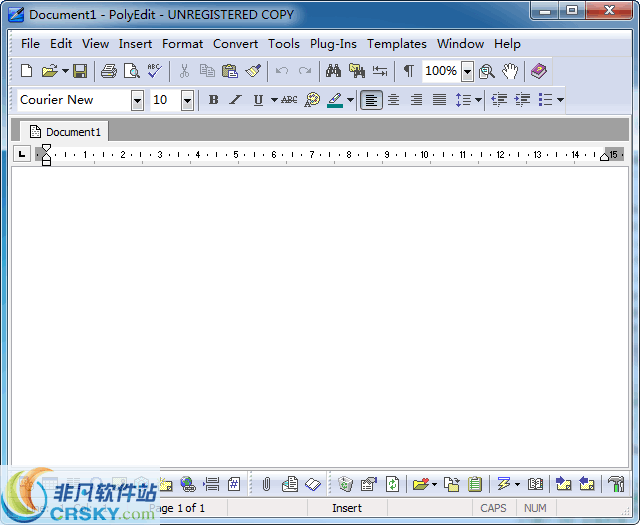Toggle italic formatting
Screen dimensions: 640x525
(x=235, y=100)
